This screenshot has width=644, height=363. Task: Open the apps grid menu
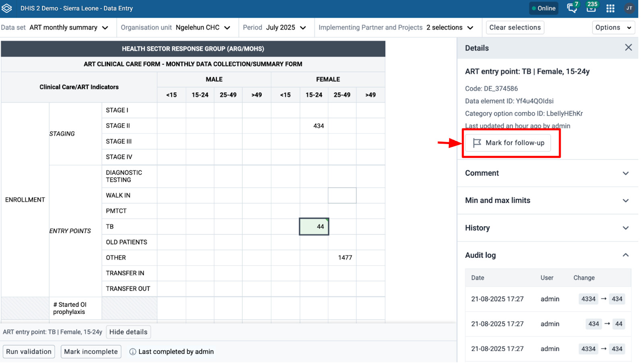pos(610,8)
